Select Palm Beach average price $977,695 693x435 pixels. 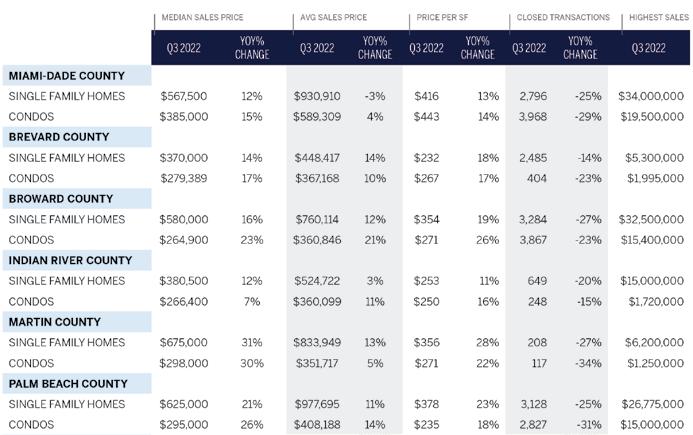tap(317, 404)
